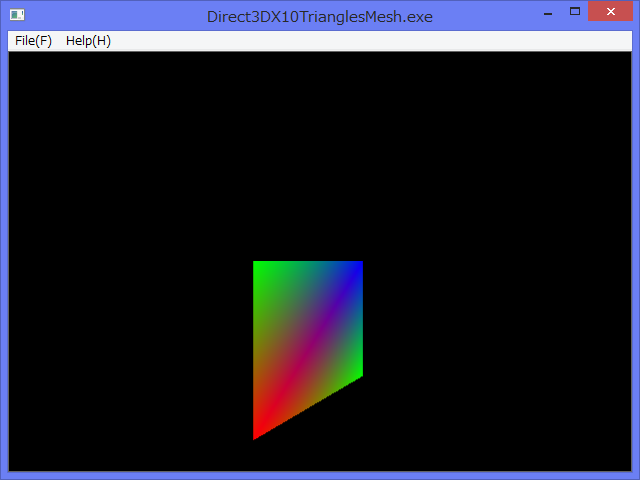Minimize the Direct3DX10TrianglesMesh window
Image resolution: width=640 pixels, height=480 pixels.
click(548, 12)
